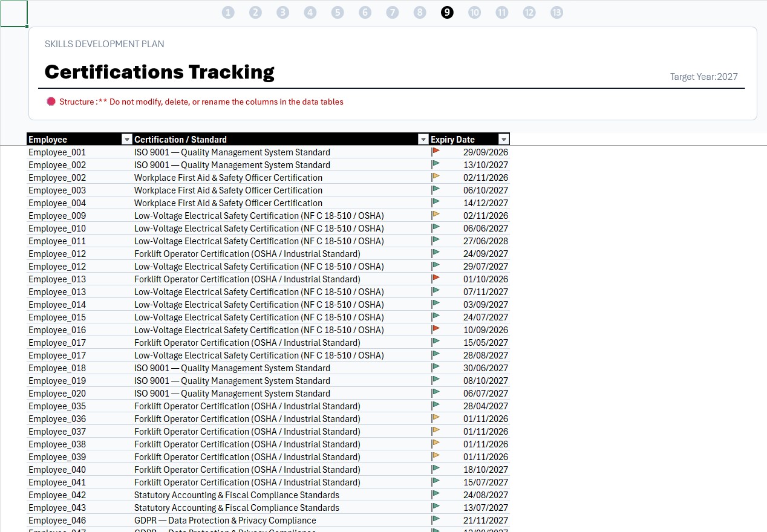Click green flag in Employee_046 row
Screen dimensions: 767x532
pos(436,520)
